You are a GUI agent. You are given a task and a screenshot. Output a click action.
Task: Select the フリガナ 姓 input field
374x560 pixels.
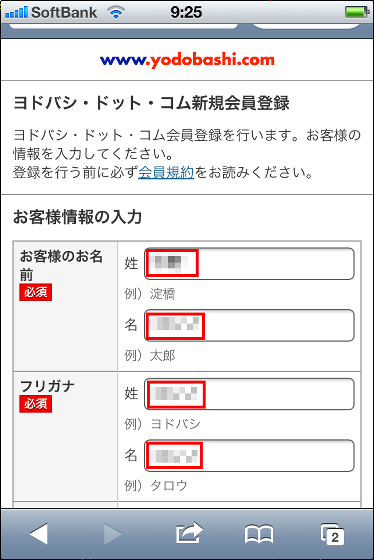[x=249, y=394]
